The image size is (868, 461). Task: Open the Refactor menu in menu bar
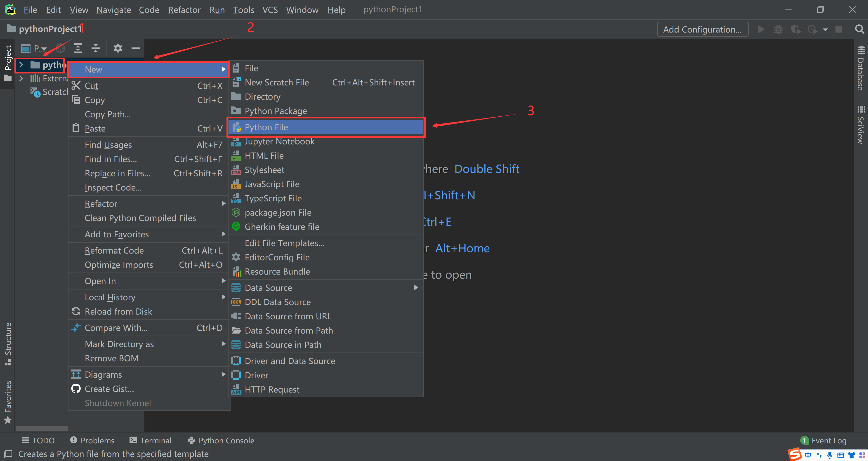click(x=184, y=10)
